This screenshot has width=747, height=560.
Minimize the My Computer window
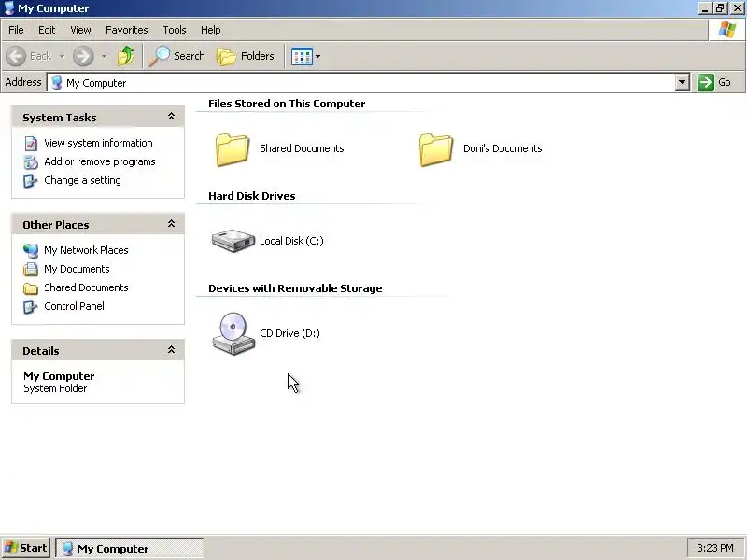tap(705, 8)
